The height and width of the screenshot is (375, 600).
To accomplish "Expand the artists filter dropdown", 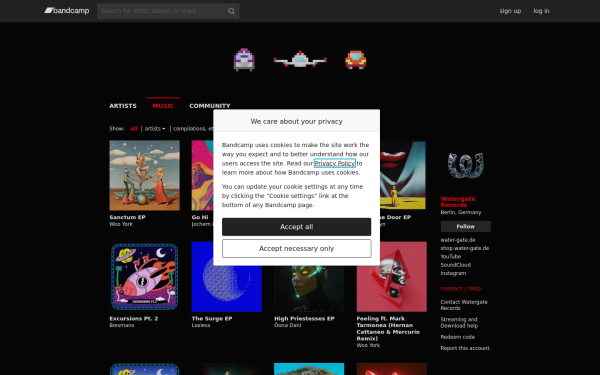I will 155,129.
